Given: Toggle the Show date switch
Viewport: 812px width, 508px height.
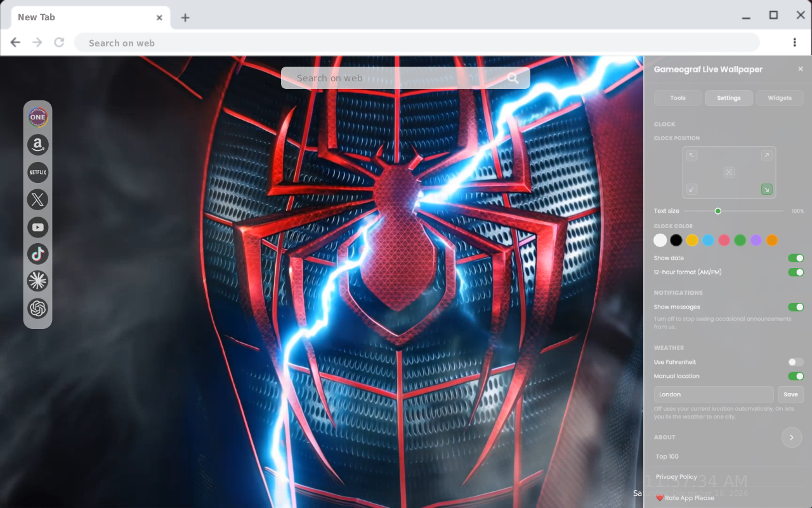Looking at the screenshot, I should click(x=796, y=258).
